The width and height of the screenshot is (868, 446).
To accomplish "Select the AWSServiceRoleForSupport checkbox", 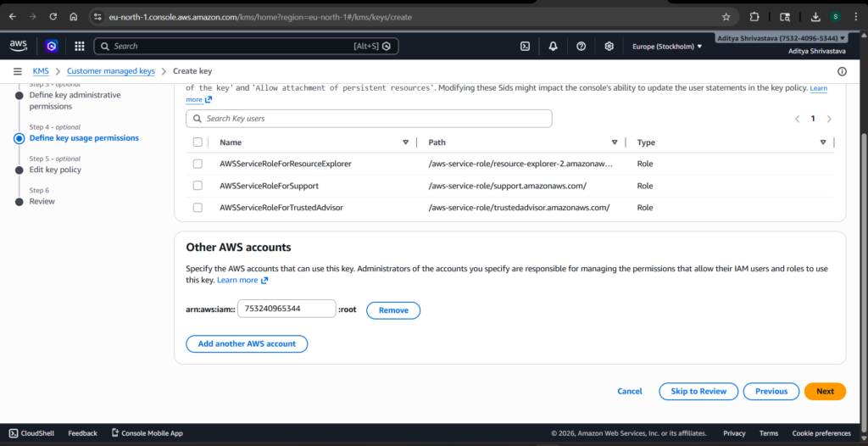I will click(x=198, y=186).
